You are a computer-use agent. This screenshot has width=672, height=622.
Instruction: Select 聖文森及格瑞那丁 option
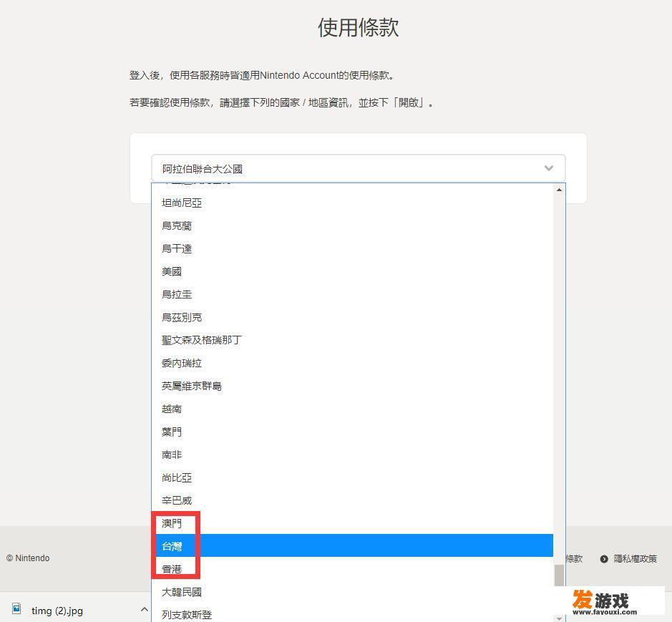[x=352, y=340]
